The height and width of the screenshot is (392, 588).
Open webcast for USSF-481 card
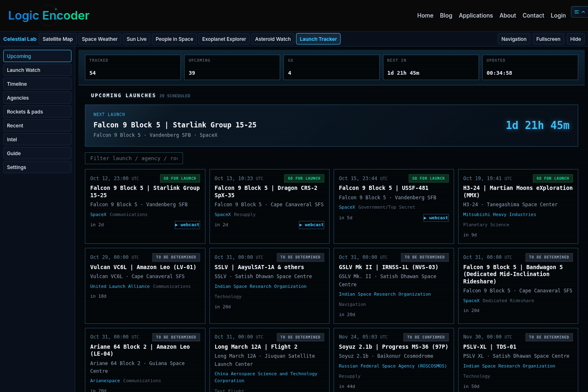[436, 218]
